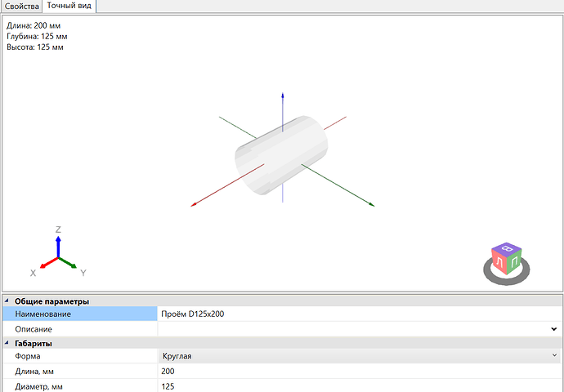Click the Высота: 125 мм overlay text
The width and height of the screenshot is (564, 392).
point(35,47)
